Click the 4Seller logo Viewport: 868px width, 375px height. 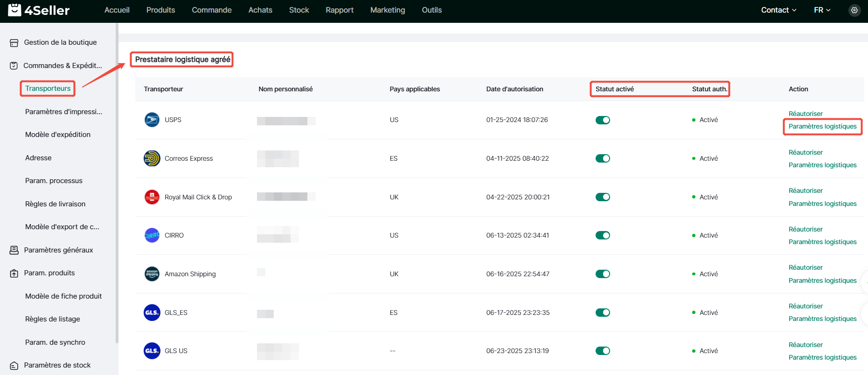(x=39, y=10)
